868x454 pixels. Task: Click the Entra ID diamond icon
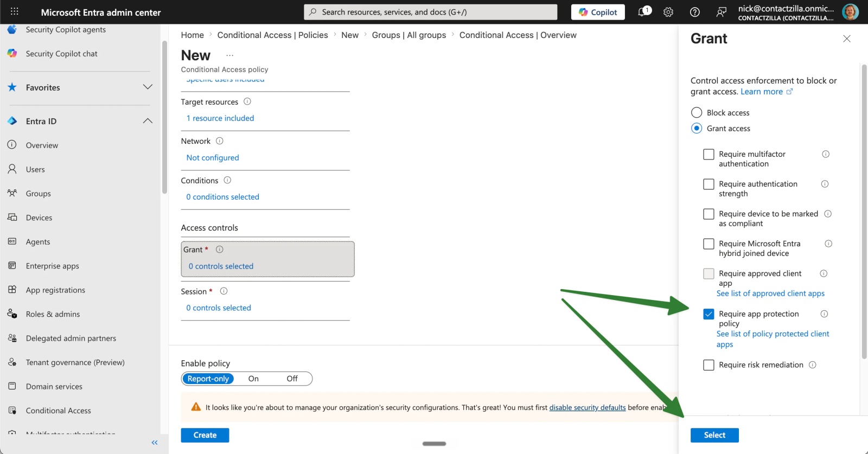12,121
